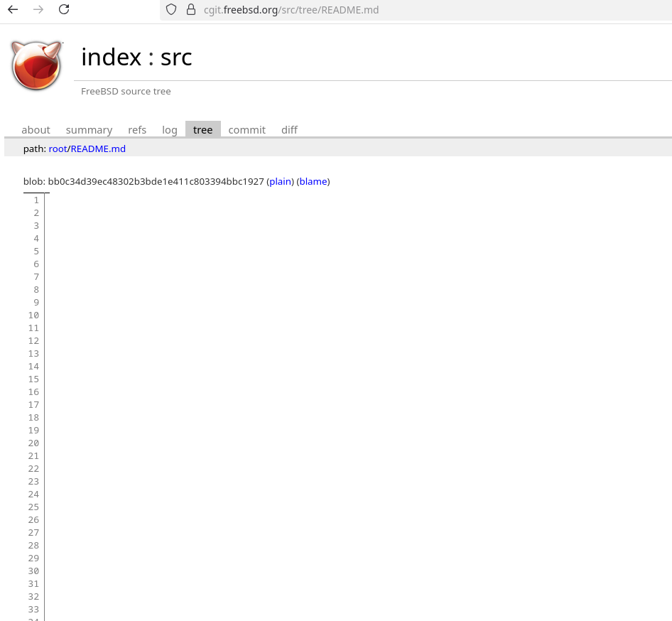Click the FreeBSD daemon logo
672x621 pixels.
[37, 65]
